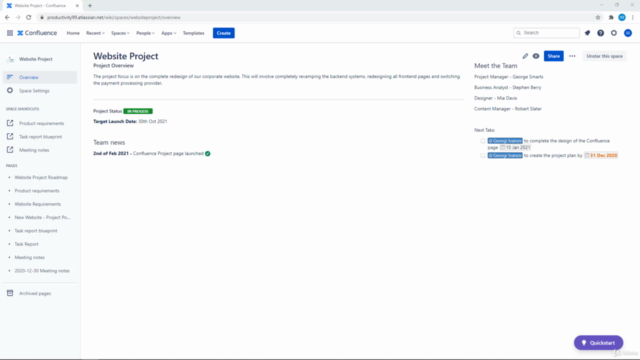
Task: Open Archived pages link
Action: tap(35, 293)
